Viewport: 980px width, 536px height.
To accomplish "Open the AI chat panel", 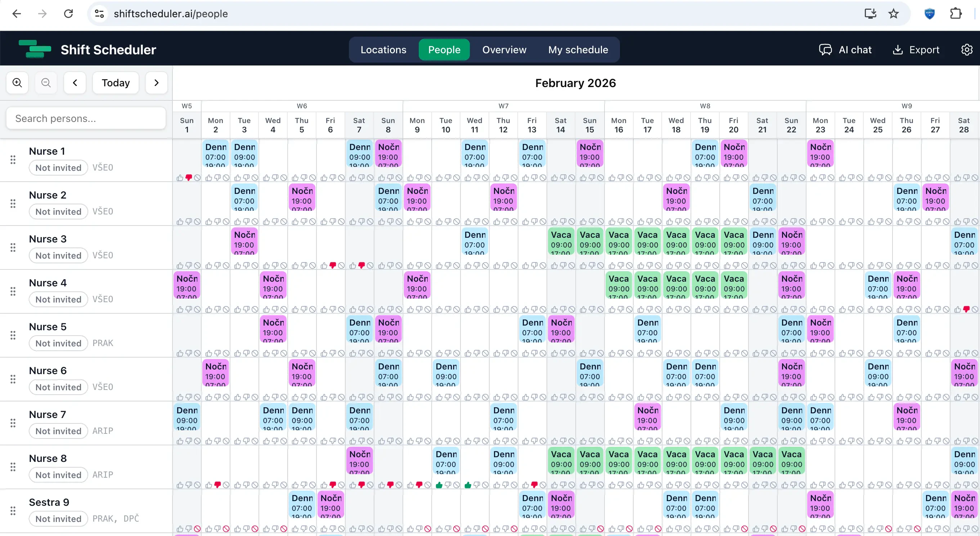I will (845, 50).
